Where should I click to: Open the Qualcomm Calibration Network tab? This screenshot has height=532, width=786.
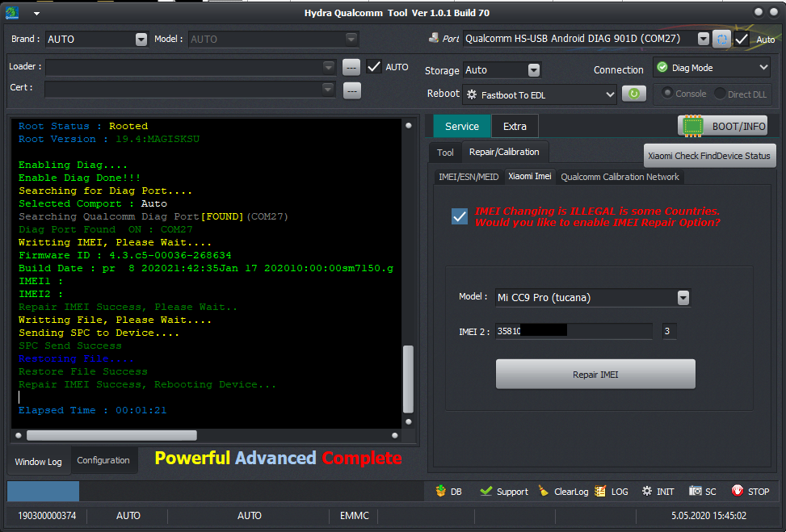pos(620,177)
